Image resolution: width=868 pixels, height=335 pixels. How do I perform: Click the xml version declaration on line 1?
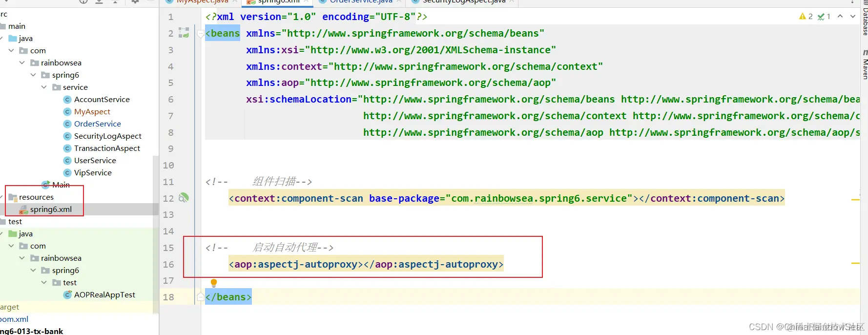pos(316,17)
